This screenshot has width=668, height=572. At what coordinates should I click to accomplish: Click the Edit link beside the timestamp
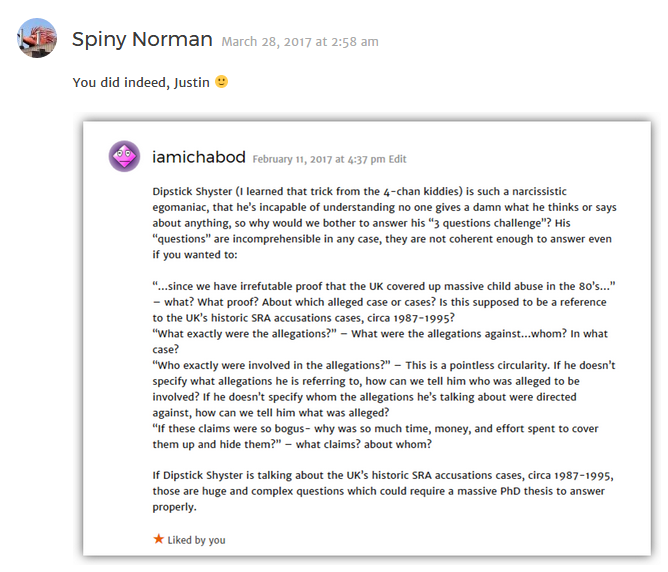point(397,159)
